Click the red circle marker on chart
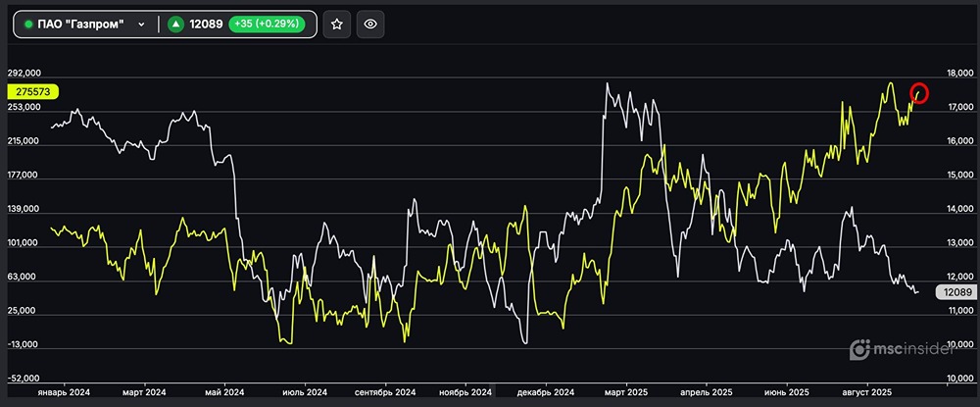Image resolution: width=980 pixels, height=407 pixels. click(919, 93)
